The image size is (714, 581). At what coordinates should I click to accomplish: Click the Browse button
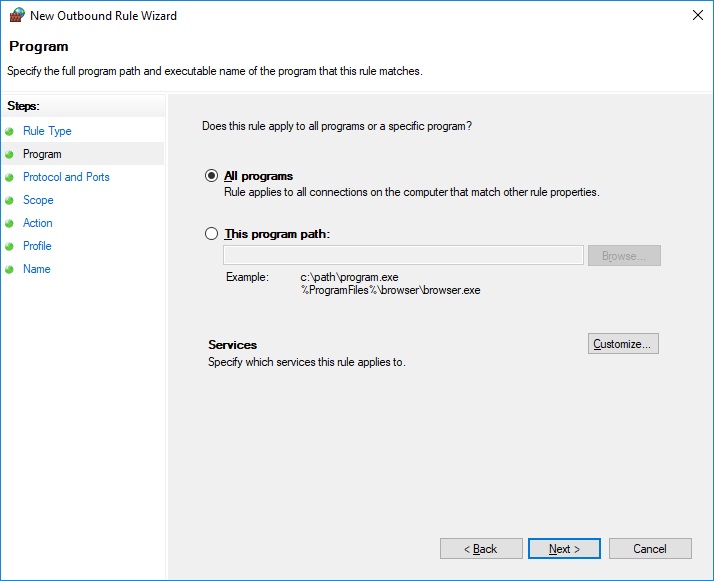click(624, 255)
